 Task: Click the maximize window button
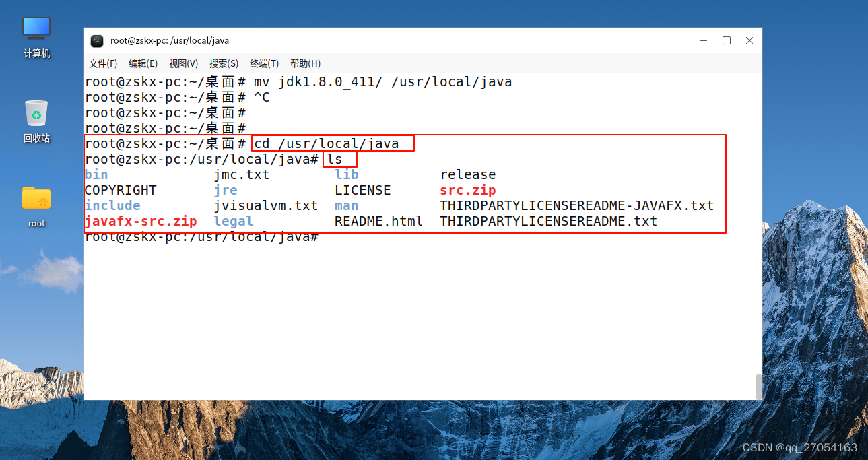(726, 40)
